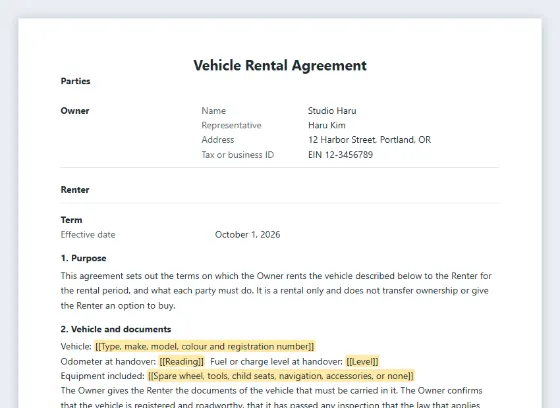Fill the Type, make, model placeholder field

click(205, 347)
